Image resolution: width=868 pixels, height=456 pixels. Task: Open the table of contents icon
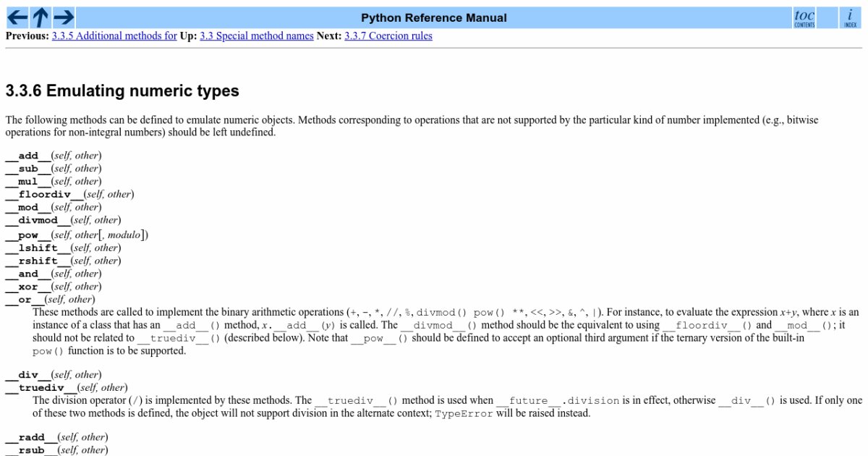tap(804, 17)
